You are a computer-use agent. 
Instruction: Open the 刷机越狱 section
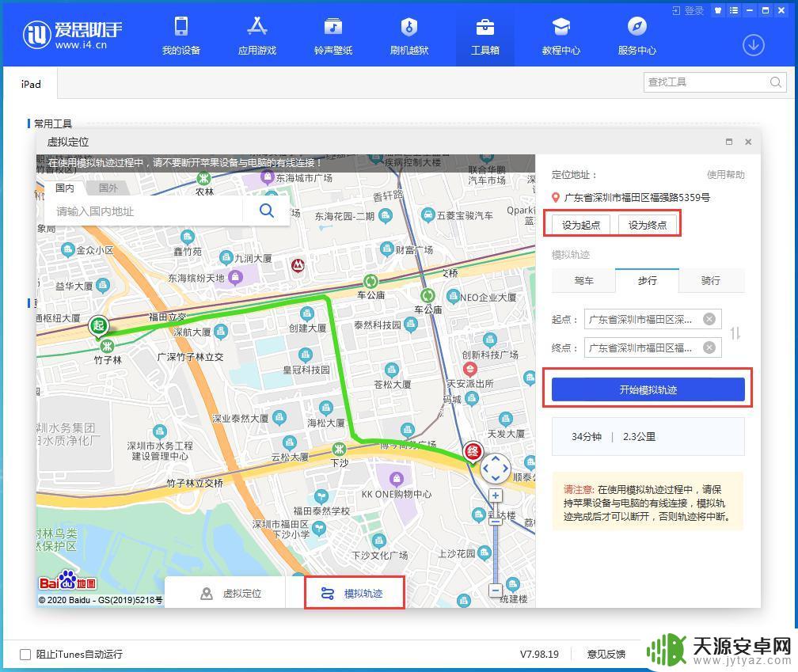[409, 35]
